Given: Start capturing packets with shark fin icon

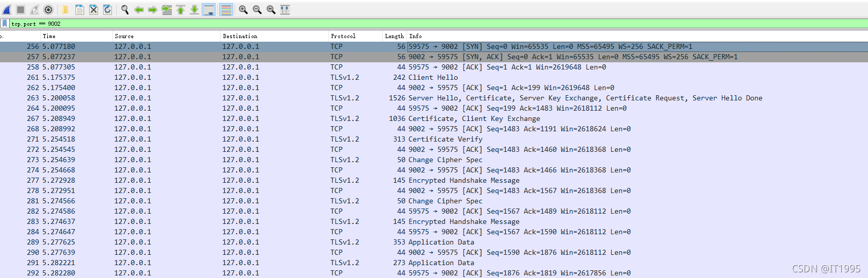Looking at the screenshot, I should 7,10.
